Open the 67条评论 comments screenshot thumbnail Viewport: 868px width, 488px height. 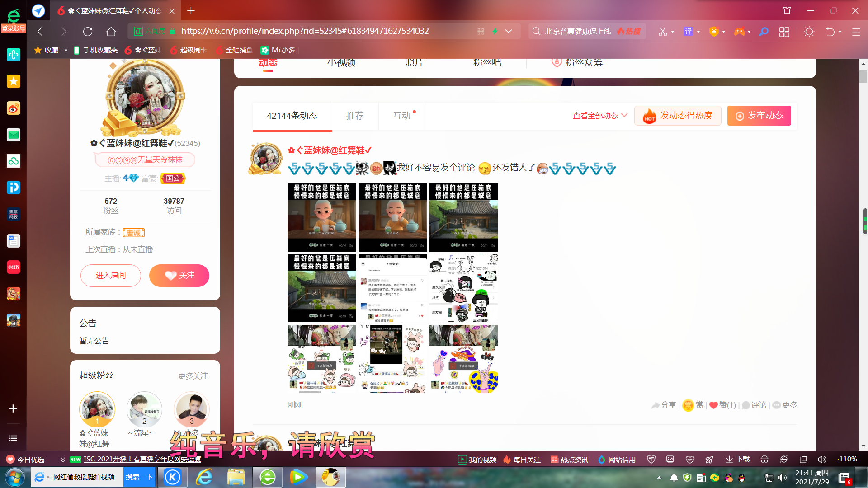tap(392, 288)
